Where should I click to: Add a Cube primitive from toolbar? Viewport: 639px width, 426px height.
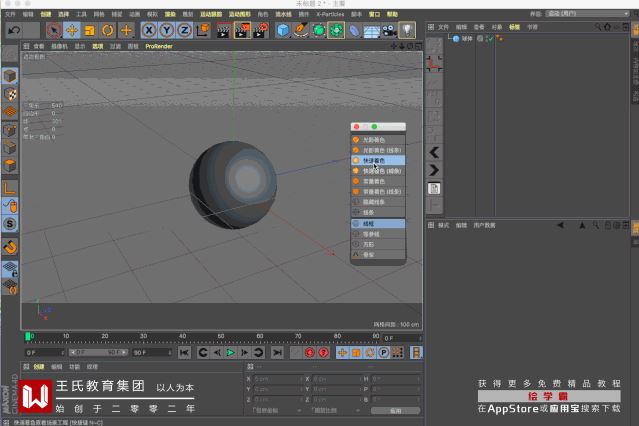click(x=283, y=30)
